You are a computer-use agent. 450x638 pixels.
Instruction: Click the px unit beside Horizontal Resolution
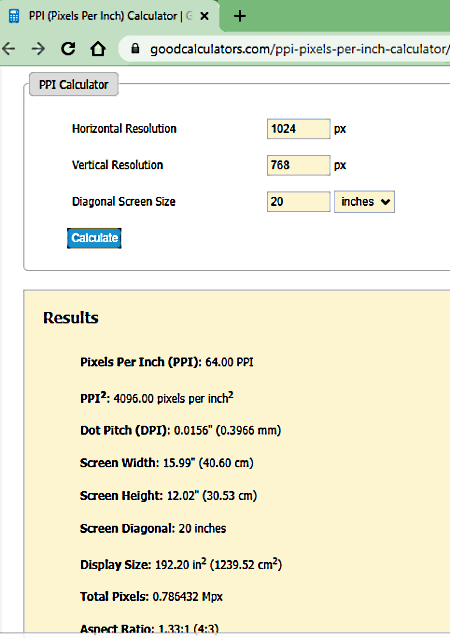[340, 129]
